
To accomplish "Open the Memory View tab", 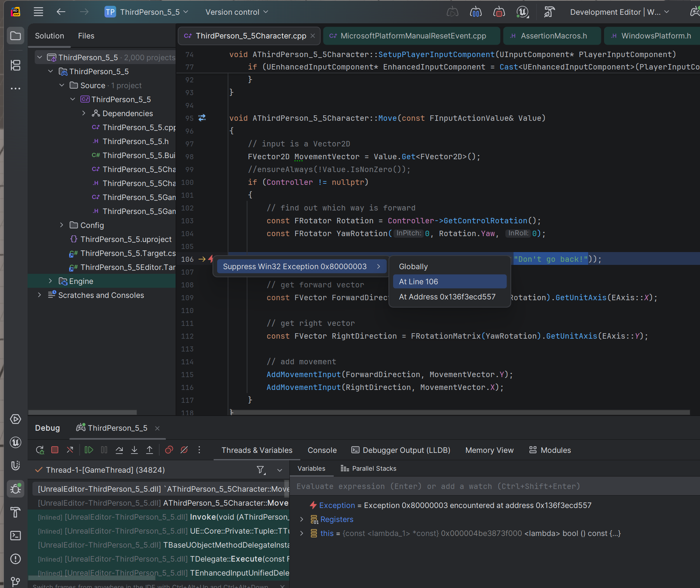I will (x=489, y=450).
